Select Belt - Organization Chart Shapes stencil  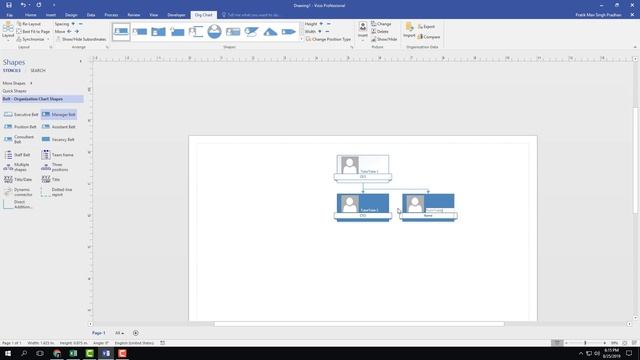(x=42, y=99)
